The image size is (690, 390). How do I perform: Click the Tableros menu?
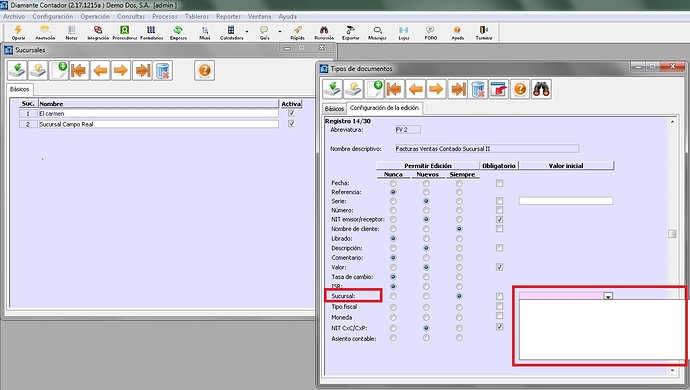(197, 16)
